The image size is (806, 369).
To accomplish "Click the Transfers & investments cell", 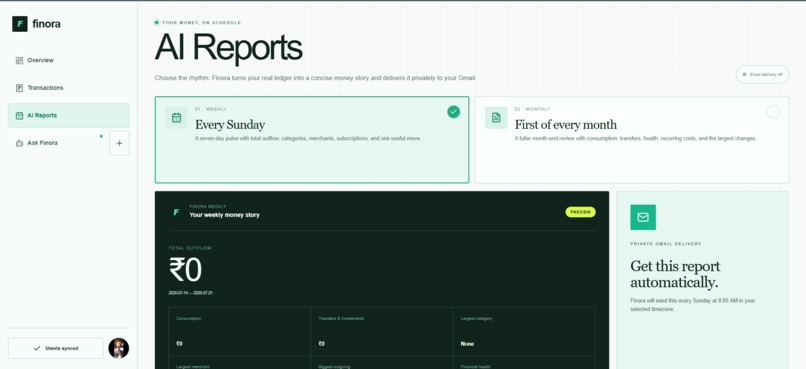I will click(382, 331).
